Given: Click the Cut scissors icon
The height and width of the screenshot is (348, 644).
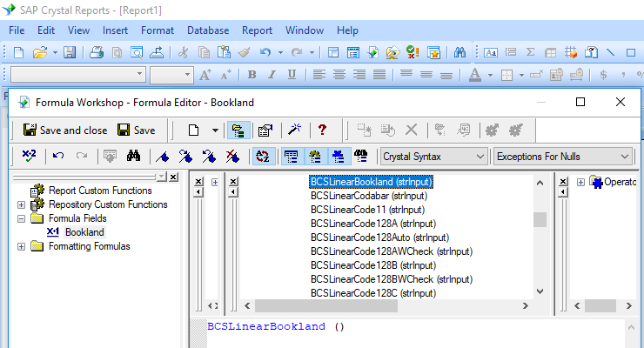Looking at the screenshot, I should (x=183, y=52).
